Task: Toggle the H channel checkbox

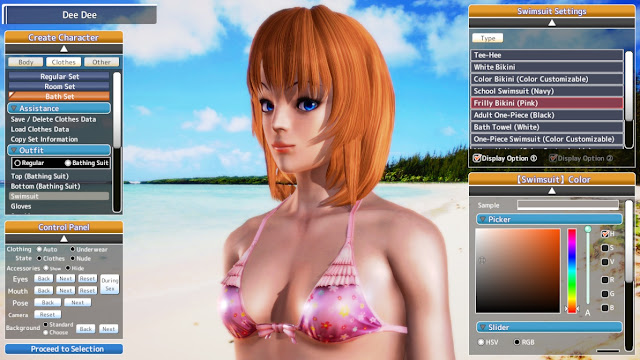Action: click(x=605, y=234)
